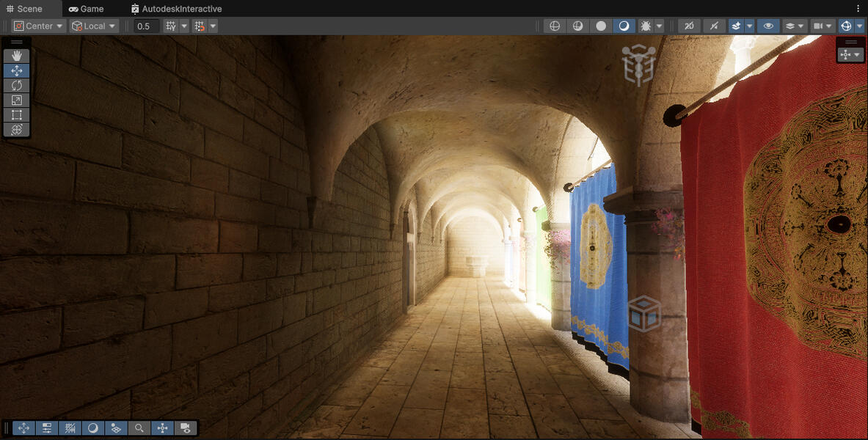Click the bottom-bar Cameras overlay button
The image size is (868, 440).
186,428
